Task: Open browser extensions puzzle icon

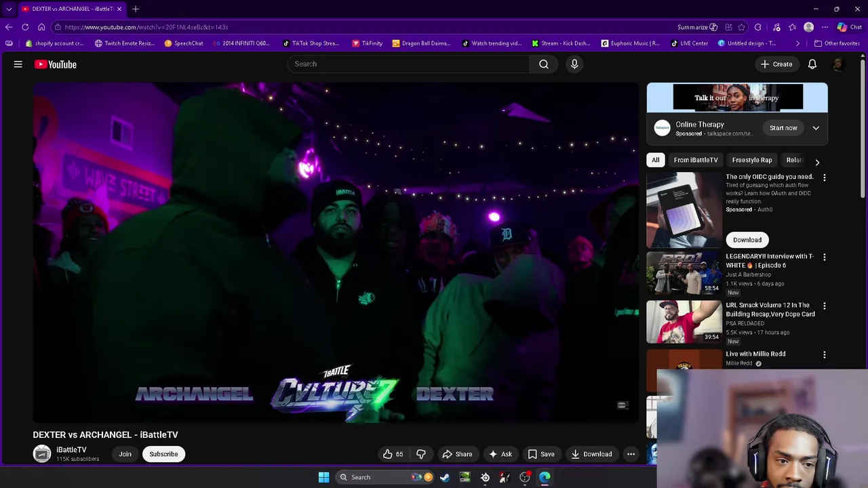Action: 758,27
